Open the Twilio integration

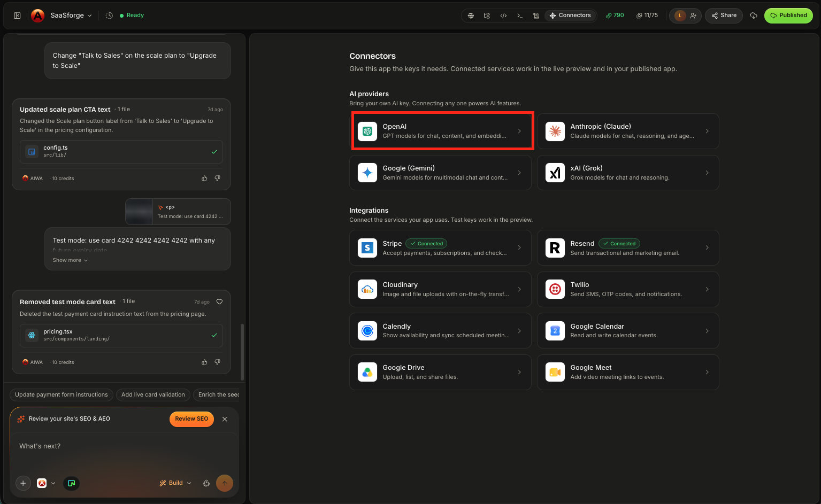click(628, 289)
